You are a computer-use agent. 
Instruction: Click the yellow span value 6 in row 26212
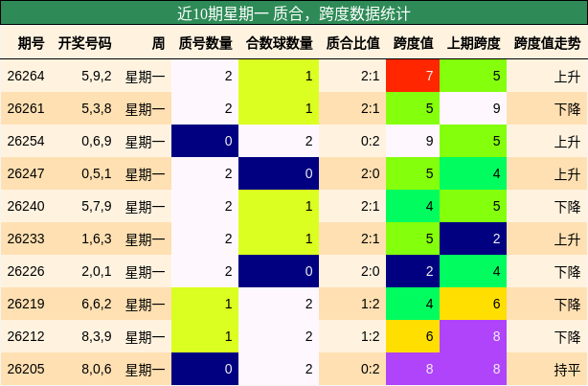click(x=413, y=336)
